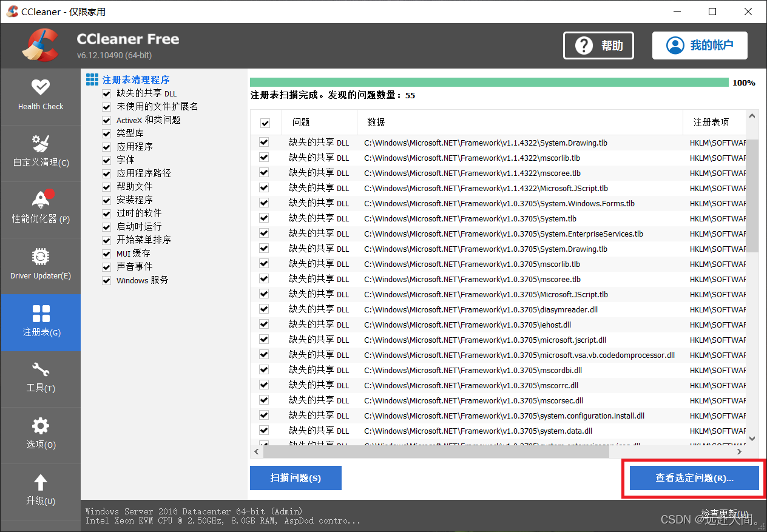Click Scan for Issues (扫描问题) button
The height and width of the screenshot is (532, 767).
pos(296,478)
